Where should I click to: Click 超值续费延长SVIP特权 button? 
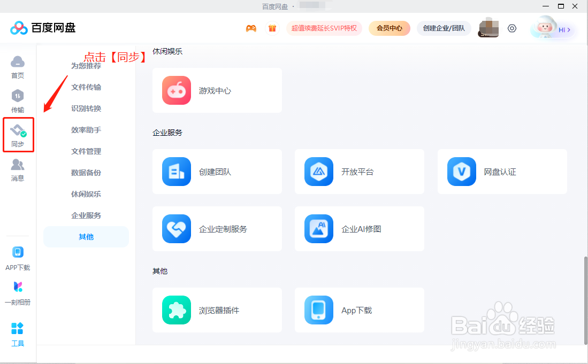(324, 28)
